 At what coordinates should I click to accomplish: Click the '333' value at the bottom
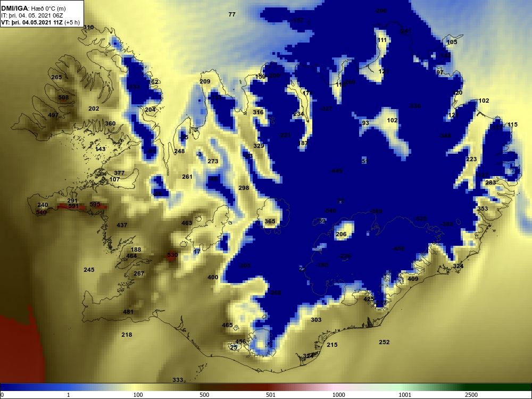(178, 380)
